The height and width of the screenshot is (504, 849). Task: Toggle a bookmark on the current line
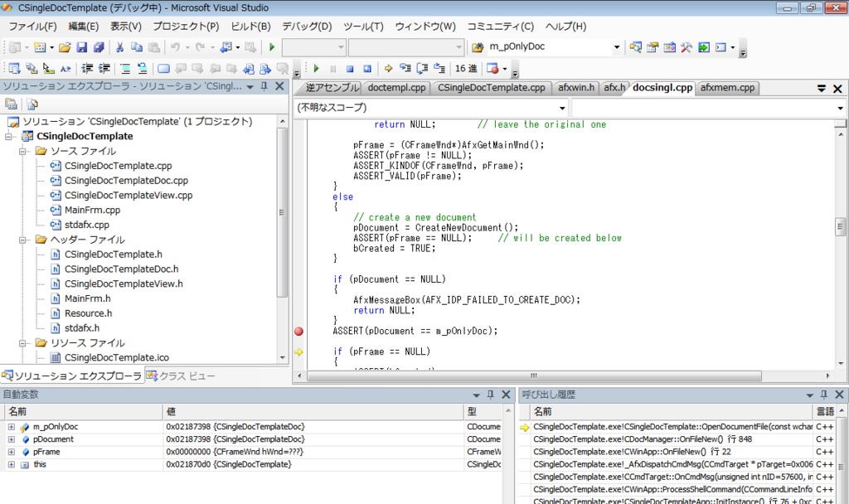(x=163, y=69)
